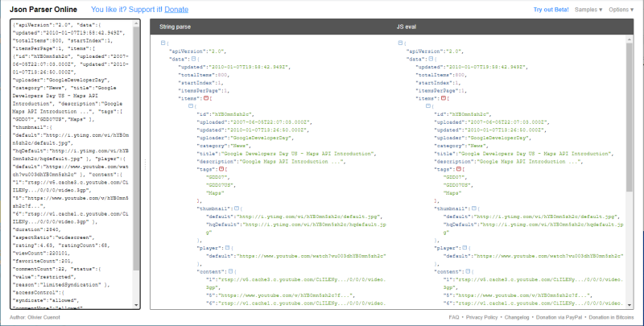Collapse the root object in JS eval
Image resolution: width=644 pixels, height=326 pixels.
(400, 42)
